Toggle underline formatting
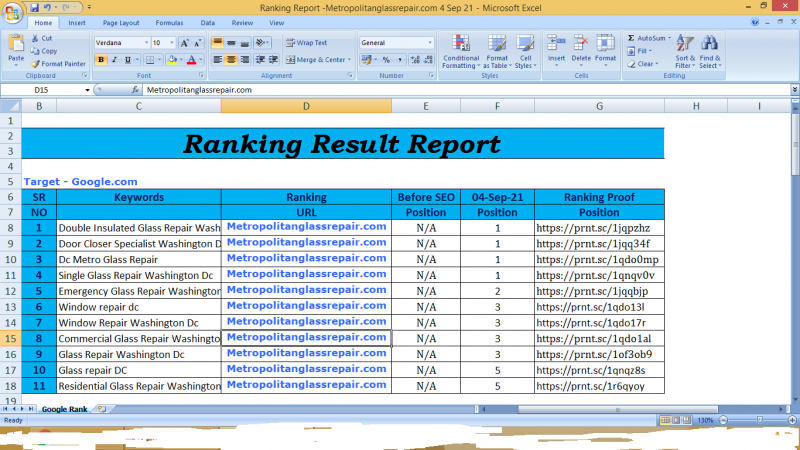The width and height of the screenshot is (800, 450). pos(128,60)
